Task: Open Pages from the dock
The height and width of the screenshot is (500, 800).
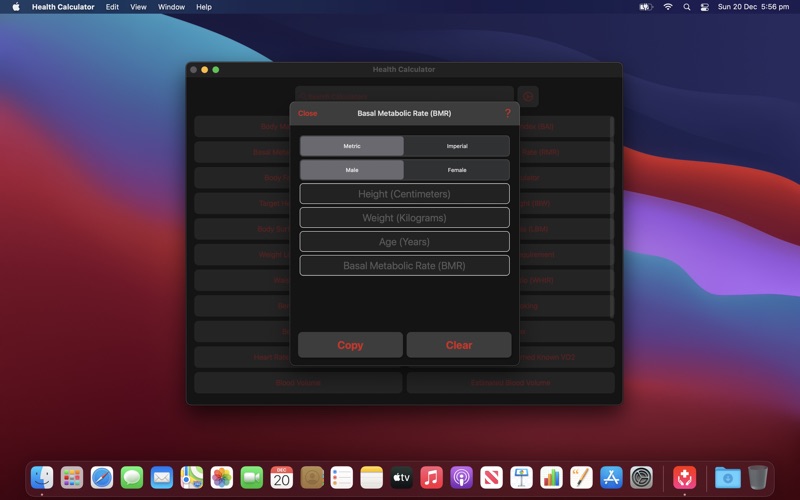Action: click(581, 478)
